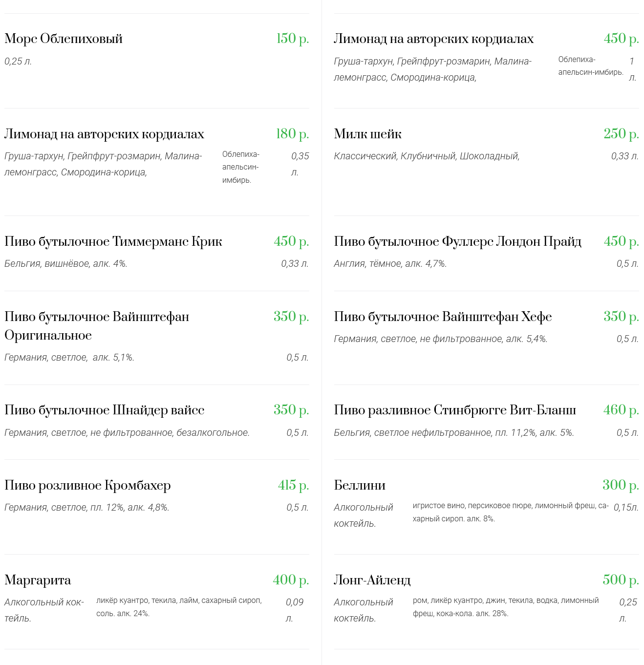Open Пиво бутылочное Тиммерманс Крик title

click(113, 241)
